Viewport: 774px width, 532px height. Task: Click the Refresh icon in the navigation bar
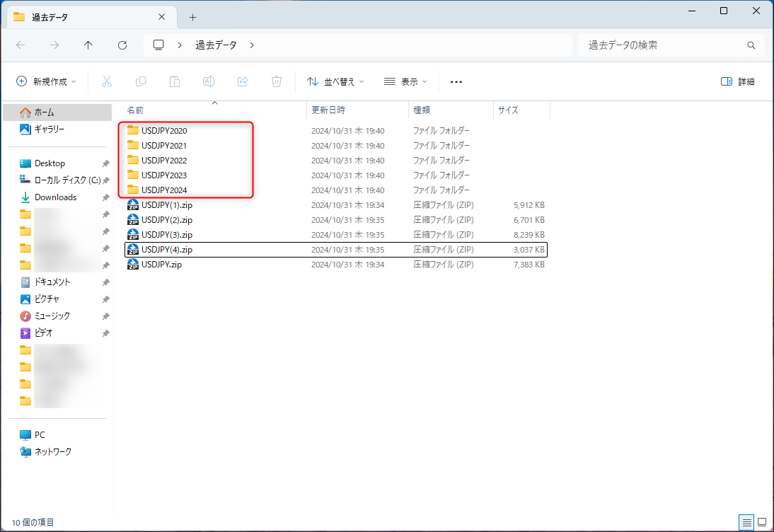[x=122, y=45]
